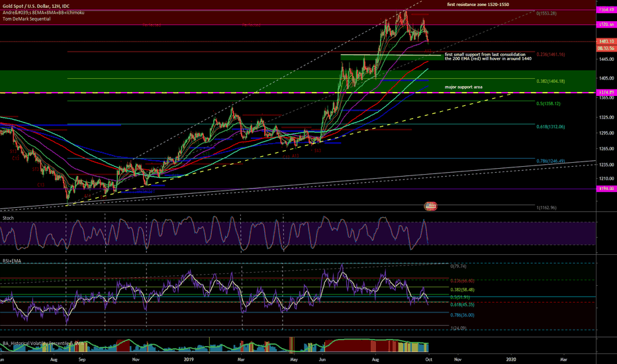Select the RSI 0.618(45.35) Fibonacci label

tap(462, 304)
